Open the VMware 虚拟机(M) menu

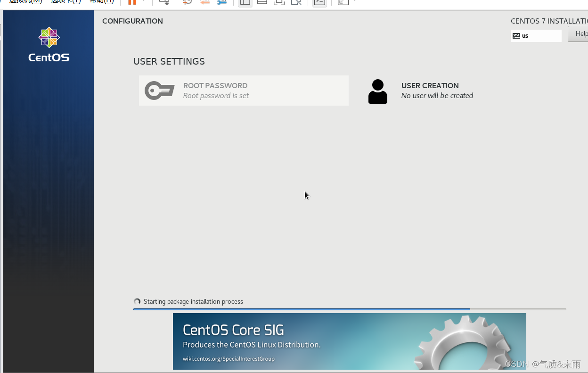coord(25,2)
